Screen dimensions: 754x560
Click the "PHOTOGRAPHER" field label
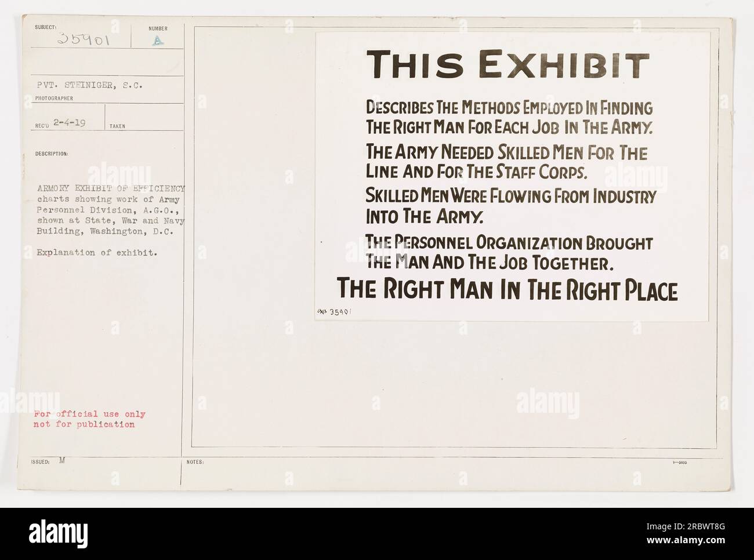54,99
